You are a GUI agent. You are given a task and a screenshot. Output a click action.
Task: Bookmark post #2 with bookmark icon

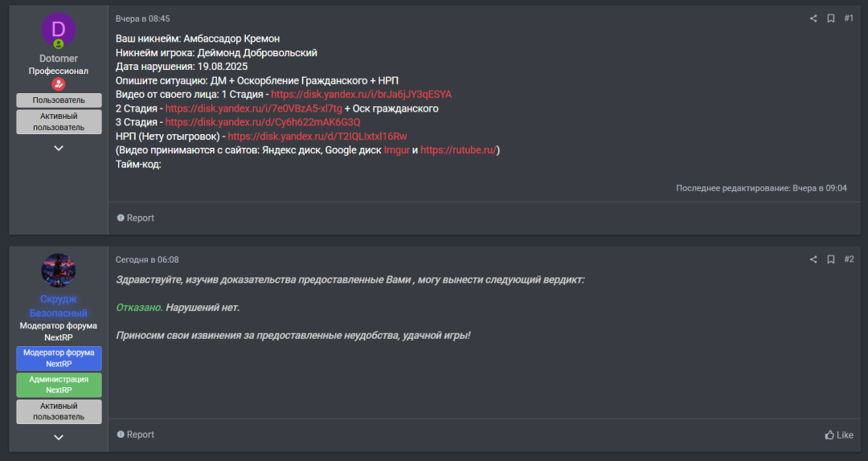[831, 259]
